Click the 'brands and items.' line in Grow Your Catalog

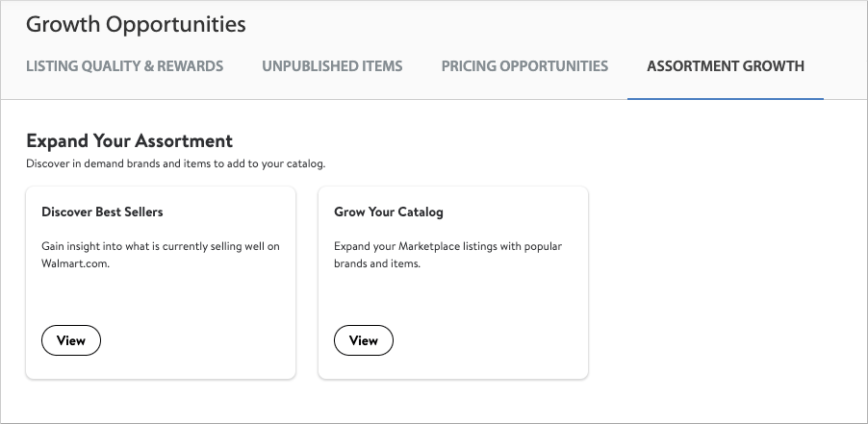click(x=377, y=263)
